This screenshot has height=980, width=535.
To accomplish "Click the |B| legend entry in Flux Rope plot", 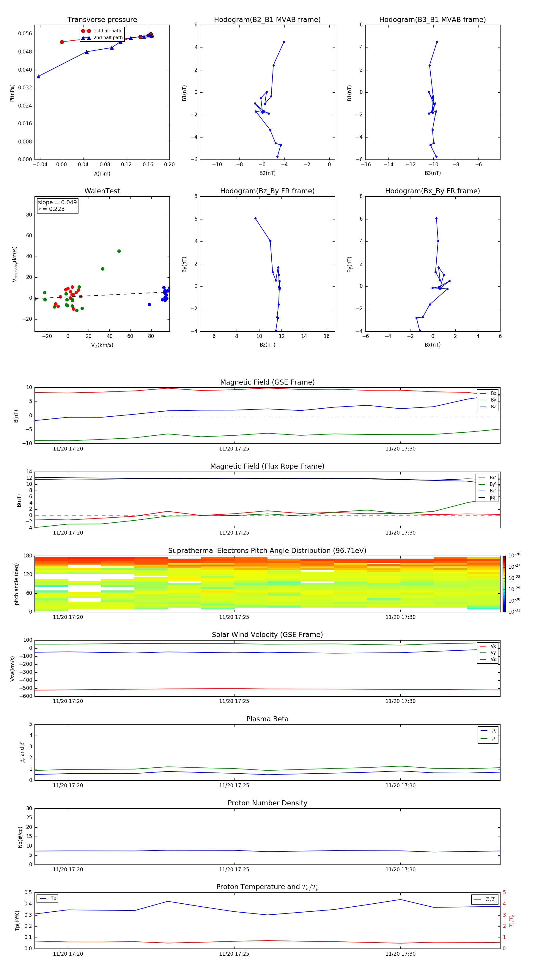I will (487, 498).
